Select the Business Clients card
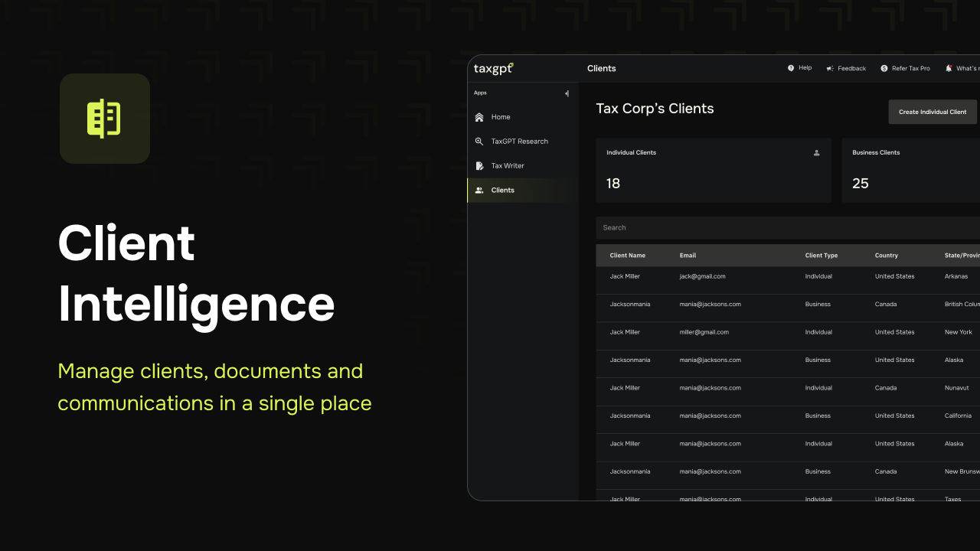 [910, 170]
